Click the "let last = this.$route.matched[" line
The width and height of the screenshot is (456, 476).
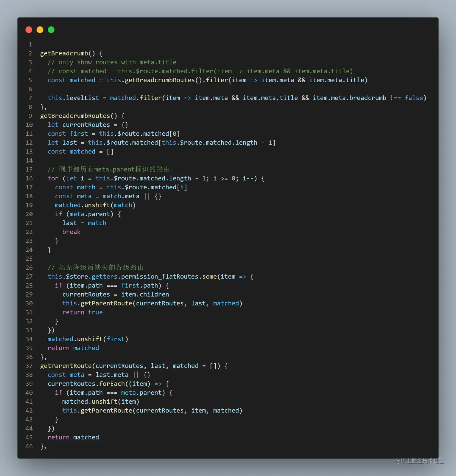coord(162,143)
